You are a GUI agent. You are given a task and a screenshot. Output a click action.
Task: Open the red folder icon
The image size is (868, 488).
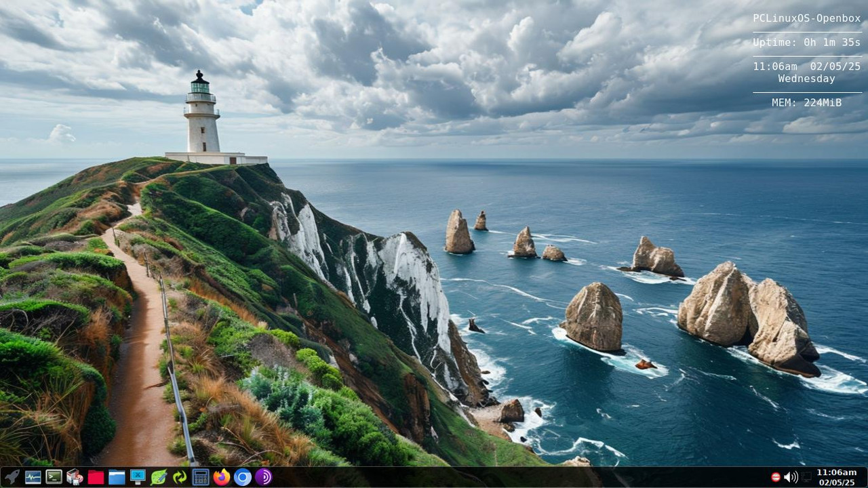tap(96, 477)
